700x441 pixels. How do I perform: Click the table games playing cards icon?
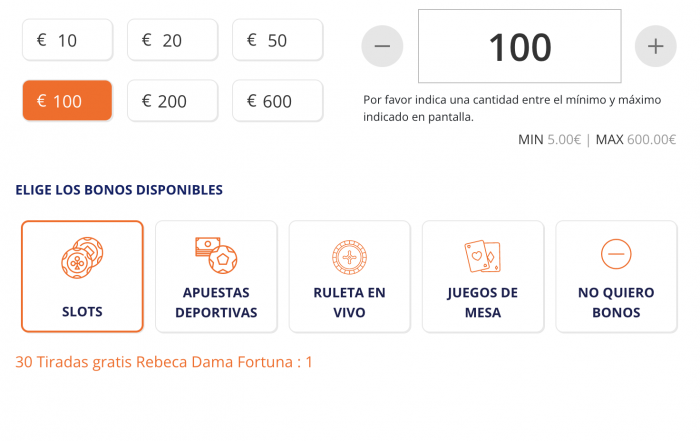(483, 256)
